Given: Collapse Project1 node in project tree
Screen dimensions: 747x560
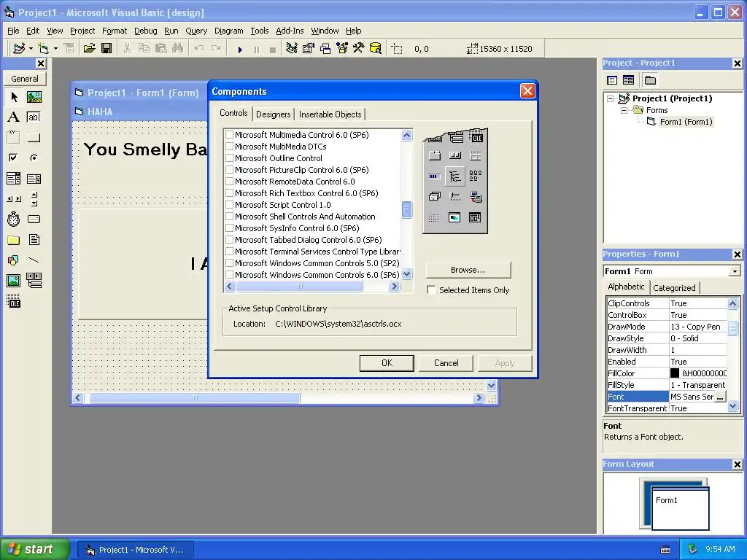Looking at the screenshot, I should click(611, 98).
